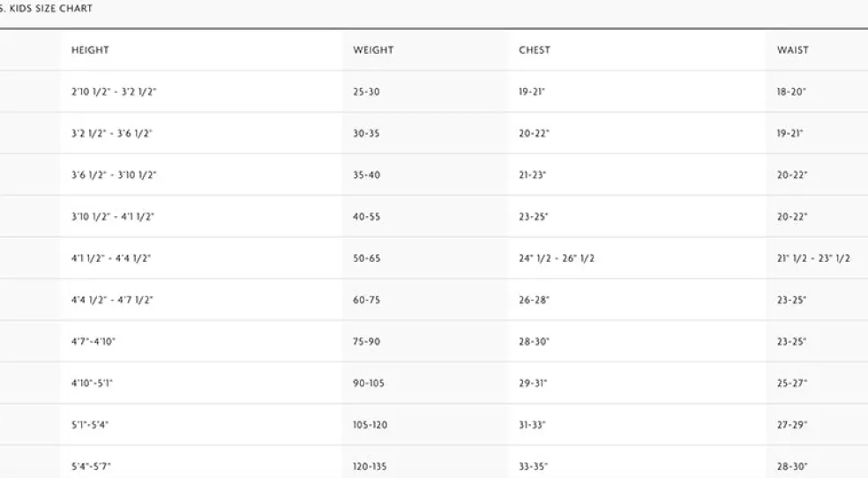Select the chest cell 33-35"
The width and height of the screenshot is (868, 478).
click(533, 467)
